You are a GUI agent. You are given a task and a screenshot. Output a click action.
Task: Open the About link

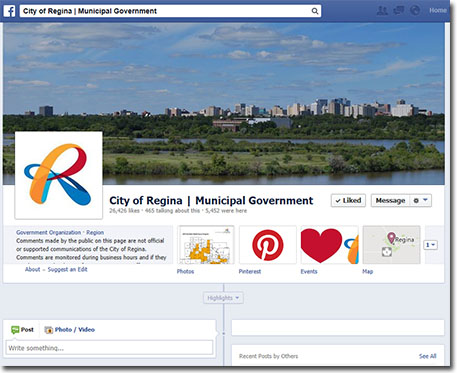32,269
